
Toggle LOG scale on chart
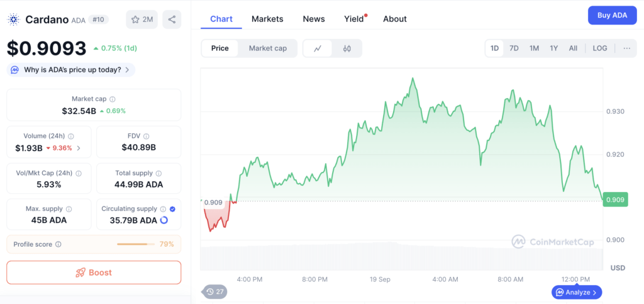click(599, 48)
